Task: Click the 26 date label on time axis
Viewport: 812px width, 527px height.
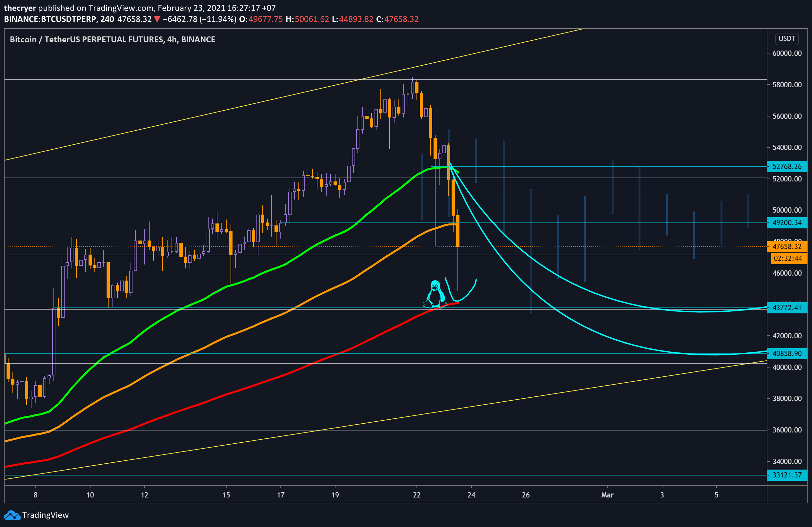Action: pyautogui.click(x=526, y=495)
